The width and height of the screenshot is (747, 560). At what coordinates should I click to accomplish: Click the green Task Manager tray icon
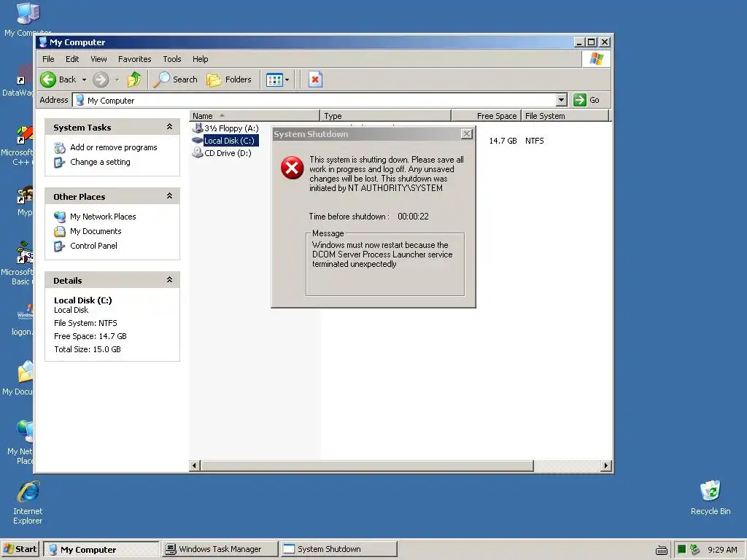pyautogui.click(x=682, y=549)
